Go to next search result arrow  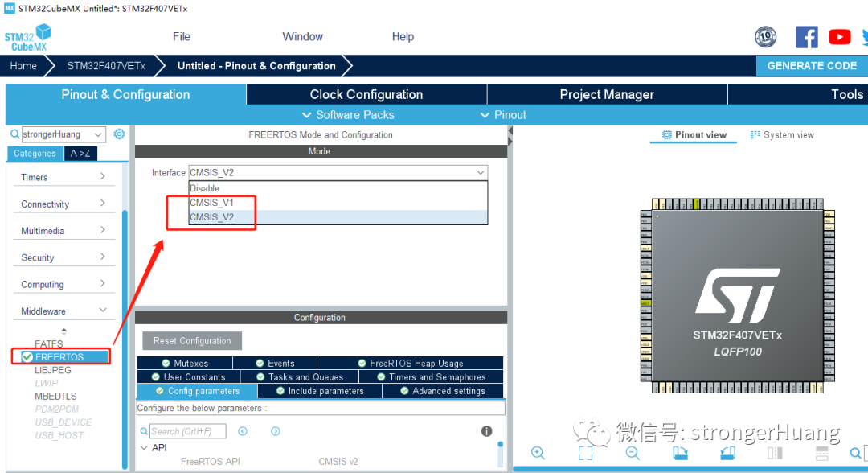[275, 431]
